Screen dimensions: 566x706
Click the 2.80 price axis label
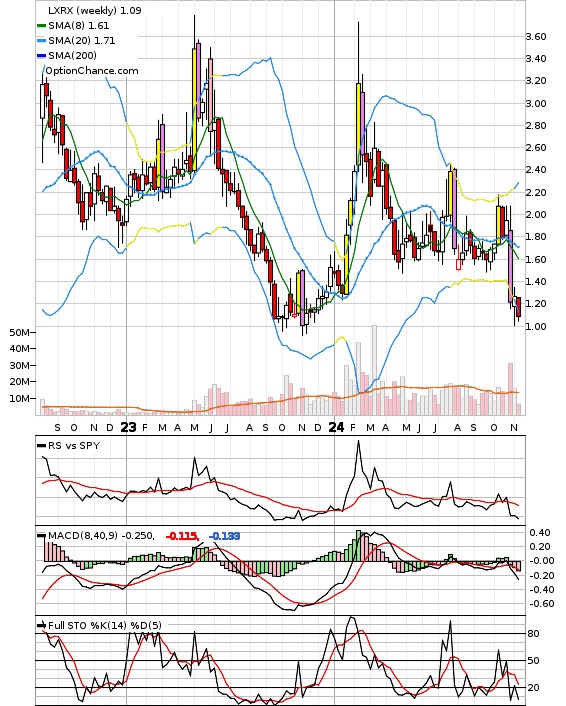coord(536,126)
